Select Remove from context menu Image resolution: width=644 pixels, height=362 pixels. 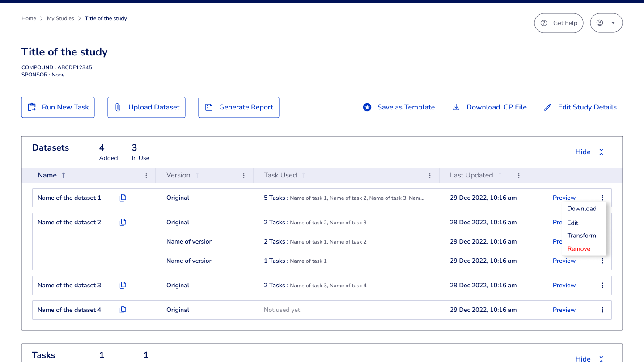579,249
